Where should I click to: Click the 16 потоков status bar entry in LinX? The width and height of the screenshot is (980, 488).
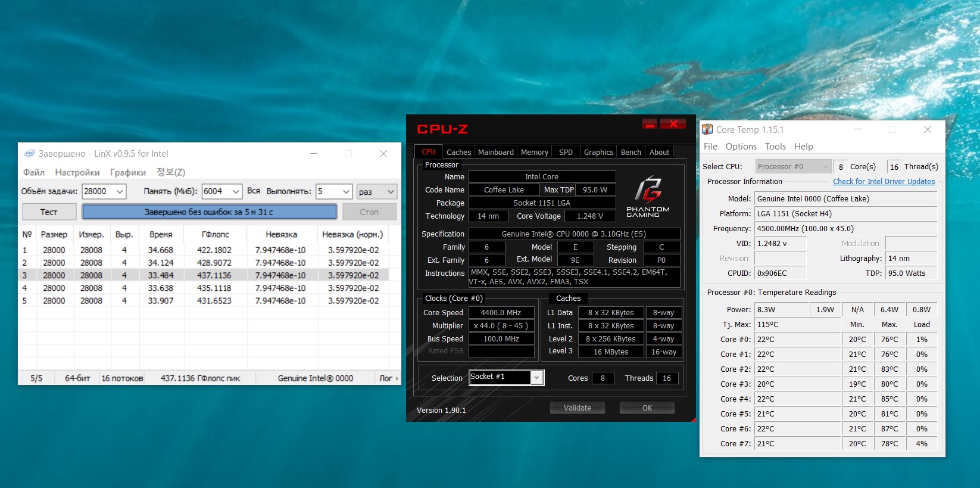tap(123, 378)
